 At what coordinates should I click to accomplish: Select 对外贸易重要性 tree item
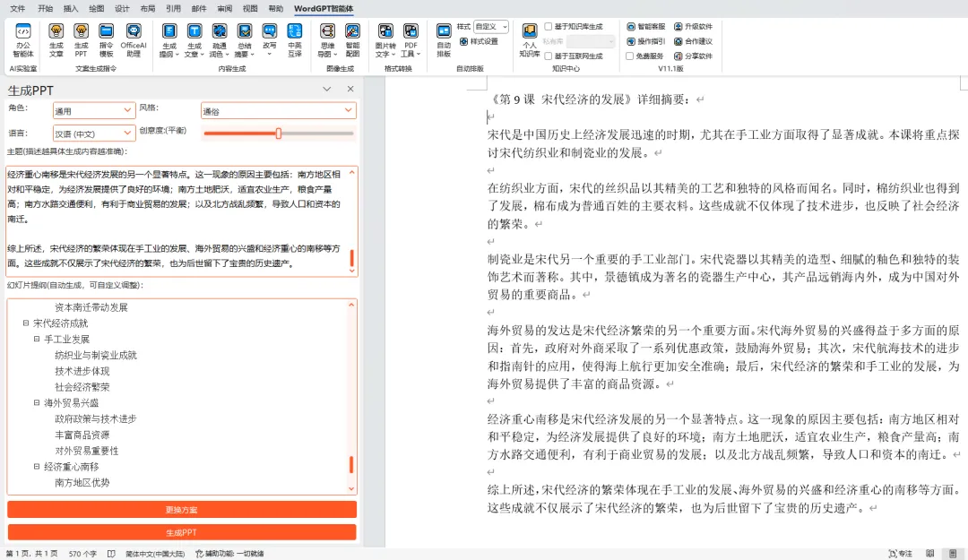point(86,451)
